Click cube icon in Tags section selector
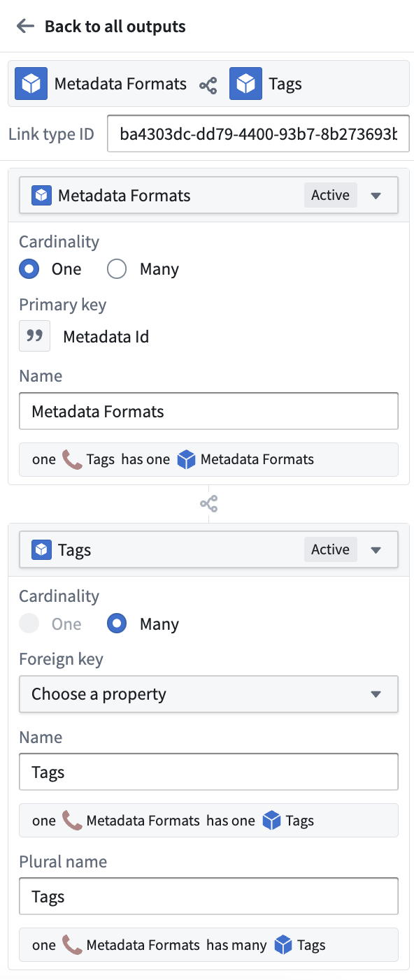 [x=42, y=550]
